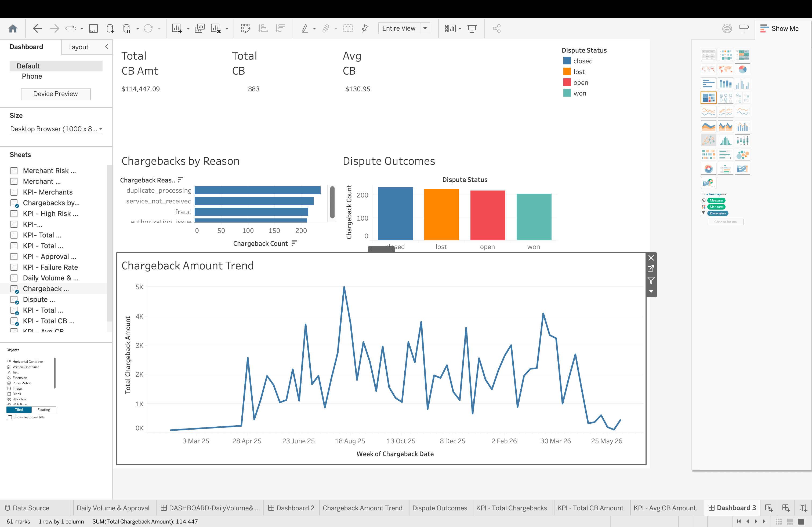Viewport: 812px width, 527px height.
Task: Switch to the Layout tab
Action: pyautogui.click(x=78, y=47)
